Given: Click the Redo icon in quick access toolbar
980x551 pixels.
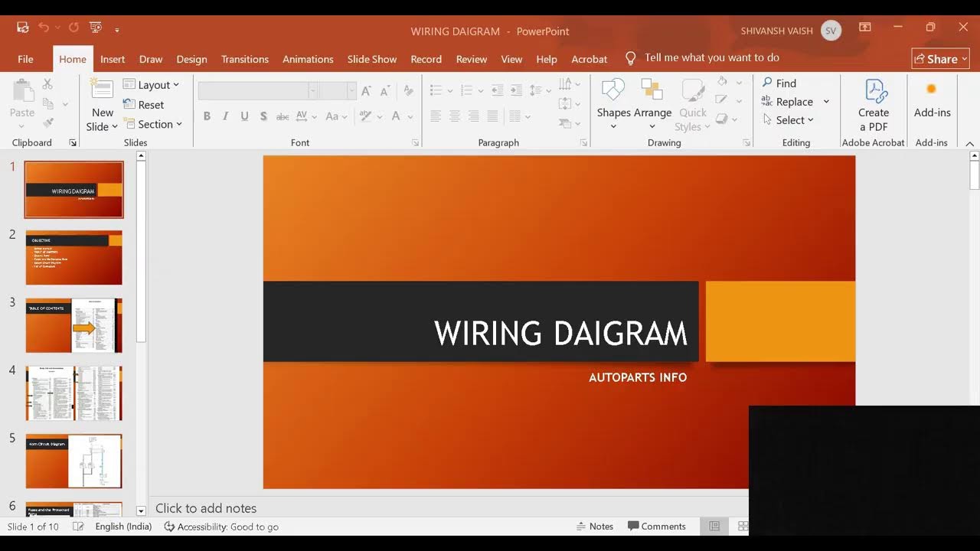Looking at the screenshot, I should 73,28.
